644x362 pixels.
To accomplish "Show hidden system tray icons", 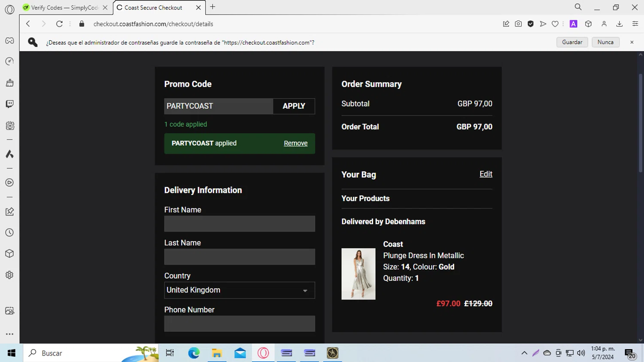I will pyautogui.click(x=524, y=353).
